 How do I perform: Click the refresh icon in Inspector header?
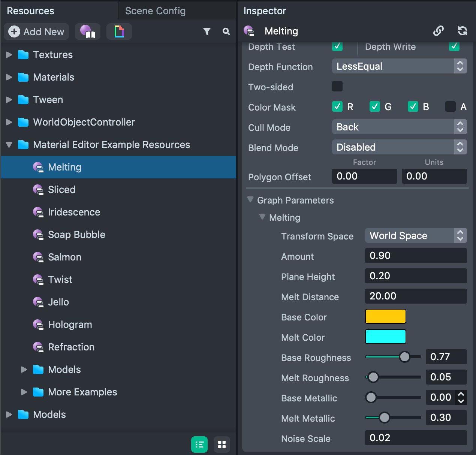click(x=462, y=31)
